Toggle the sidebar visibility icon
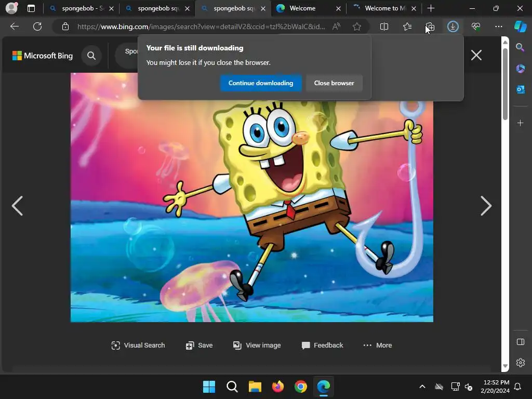Viewport: 532px width, 399px height. coord(521,342)
